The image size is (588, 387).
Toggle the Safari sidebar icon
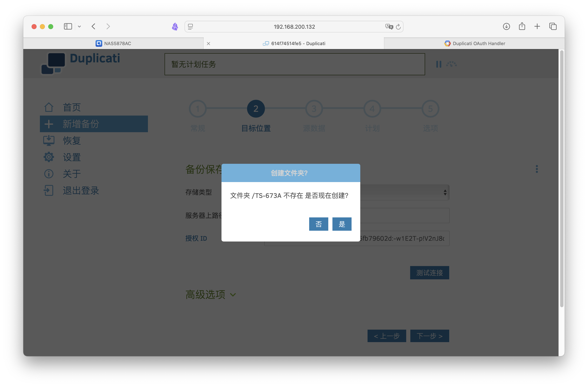tap(68, 26)
